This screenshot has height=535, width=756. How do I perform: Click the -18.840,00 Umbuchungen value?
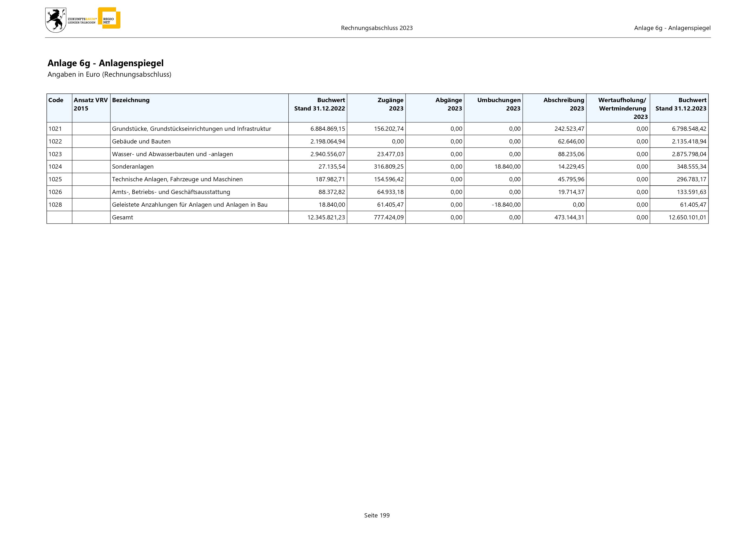tap(506, 205)
